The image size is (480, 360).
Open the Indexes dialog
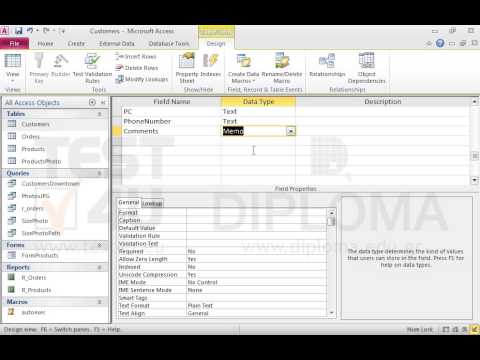pos(211,65)
